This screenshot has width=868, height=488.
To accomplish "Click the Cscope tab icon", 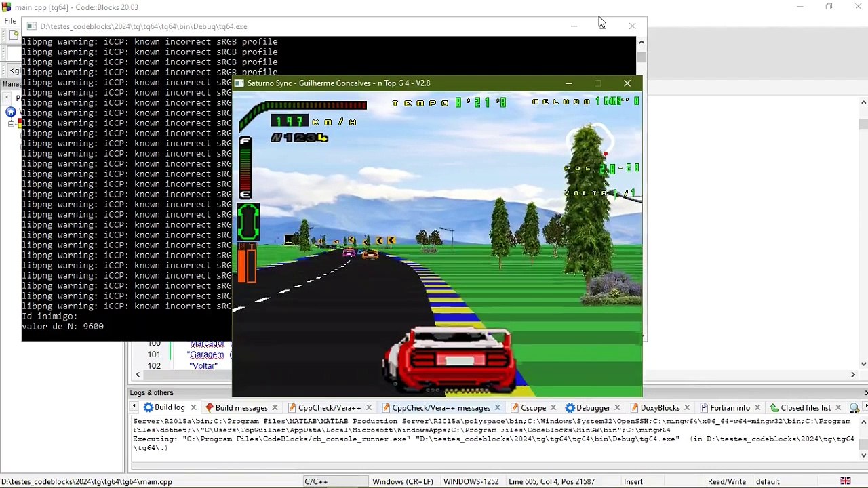I will (x=515, y=407).
